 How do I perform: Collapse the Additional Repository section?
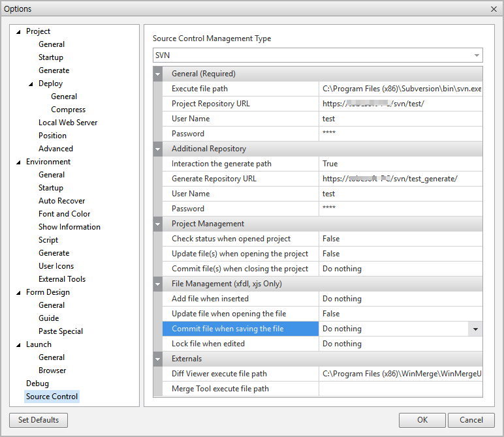click(157, 149)
